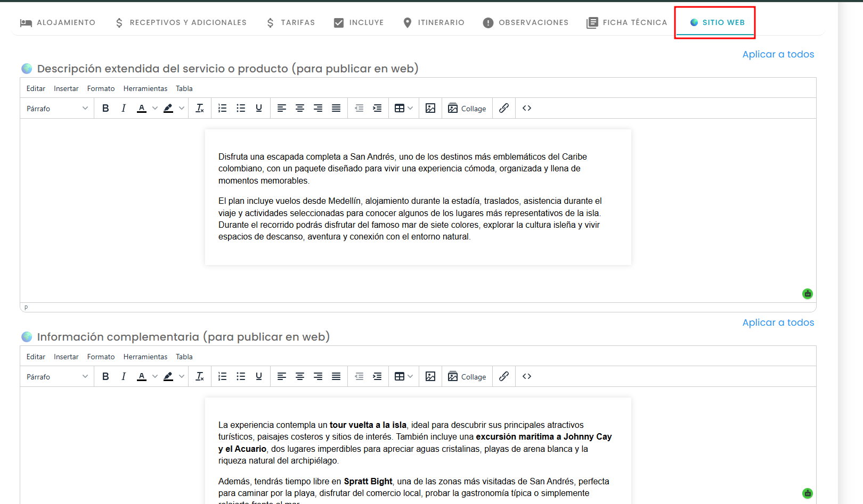Open Insertar menu in Descripción extendida editor
The image size is (863, 504).
(66, 88)
